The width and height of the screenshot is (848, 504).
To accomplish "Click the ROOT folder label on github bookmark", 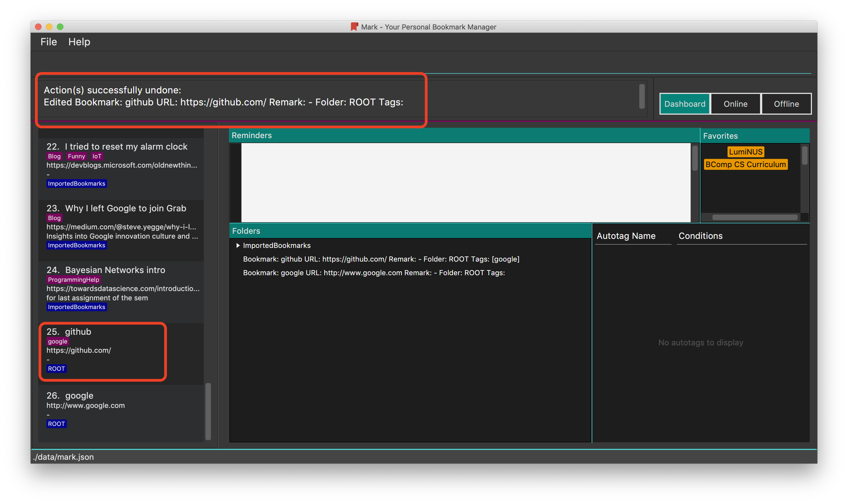I will click(56, 369).
